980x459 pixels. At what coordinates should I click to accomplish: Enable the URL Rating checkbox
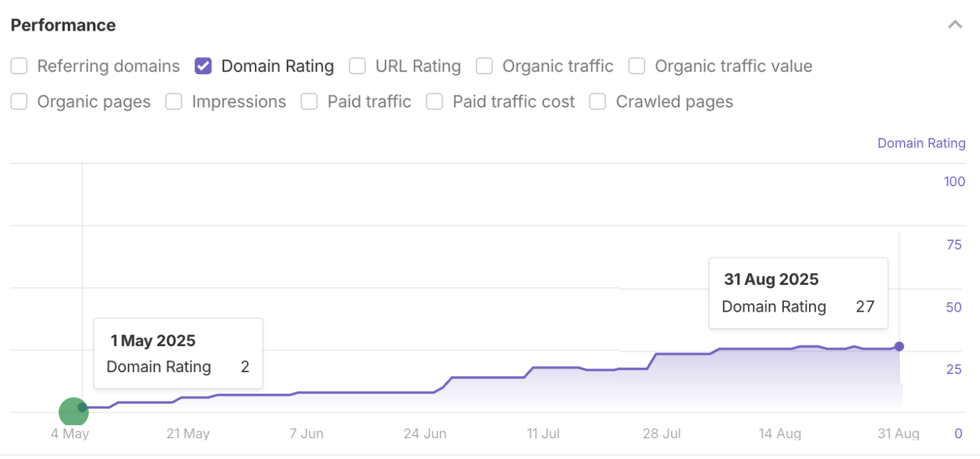[x=357, y=65]
